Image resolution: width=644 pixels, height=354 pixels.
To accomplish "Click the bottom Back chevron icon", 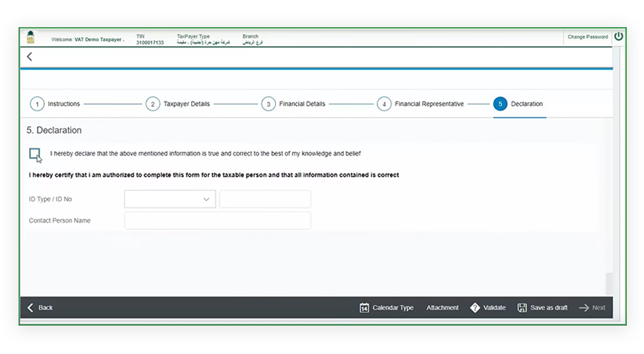I will 30,308.
